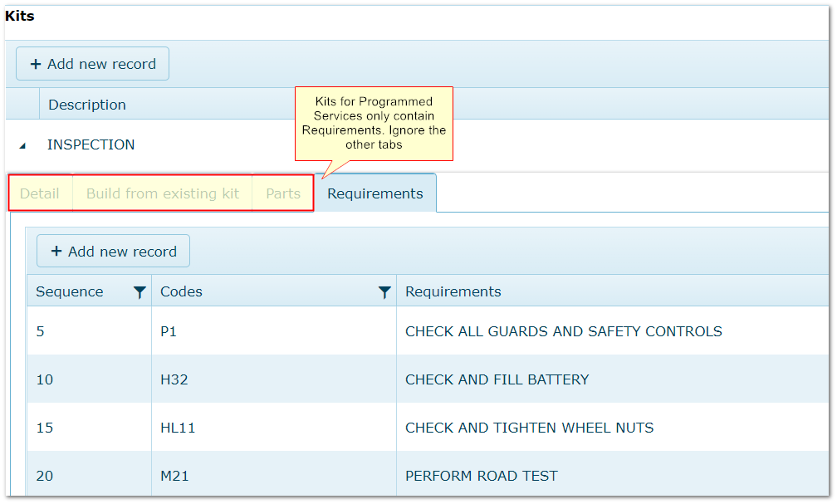
Task: Click the PERFORM ROAD TEST requirement
Action: click(x=481, y=476)
